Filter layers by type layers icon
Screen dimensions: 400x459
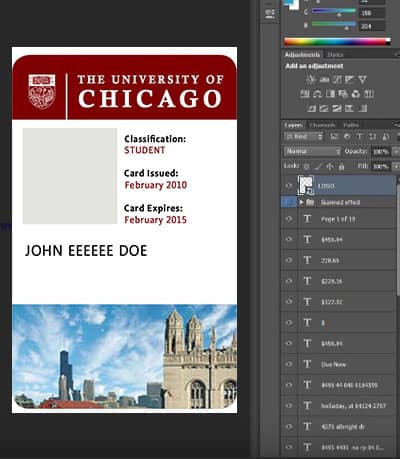click(x=359, y=137)
